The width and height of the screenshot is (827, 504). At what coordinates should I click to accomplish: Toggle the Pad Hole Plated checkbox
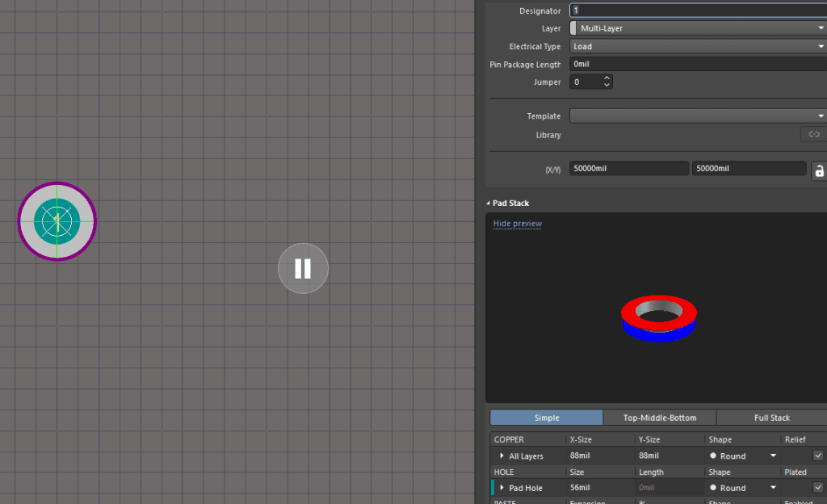click(818, 488)
